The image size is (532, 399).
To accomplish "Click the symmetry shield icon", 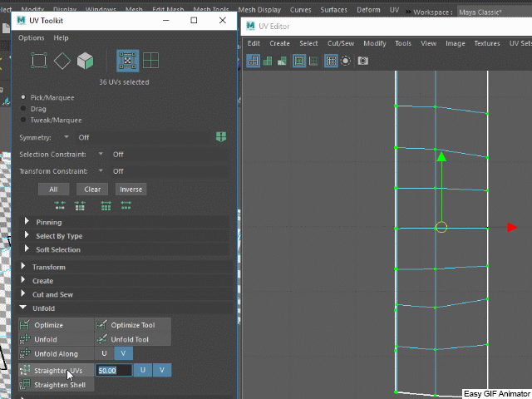I will 220,136.
